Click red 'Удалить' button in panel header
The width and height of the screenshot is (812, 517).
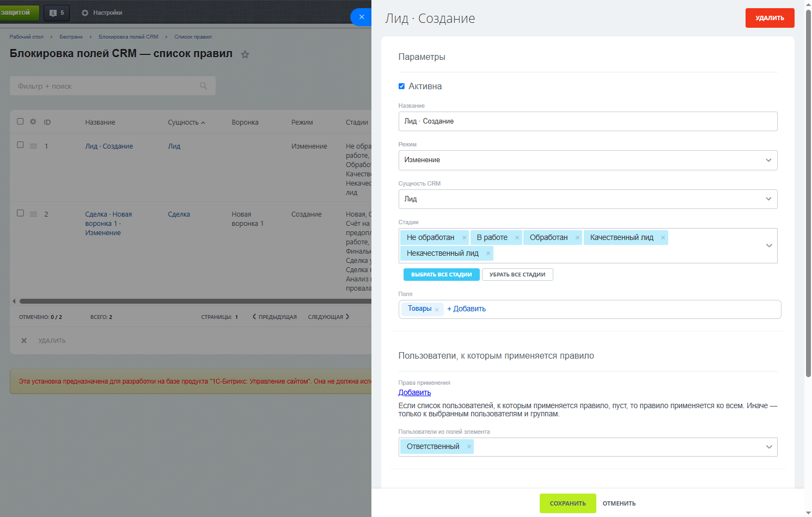[x=770, y=18]
